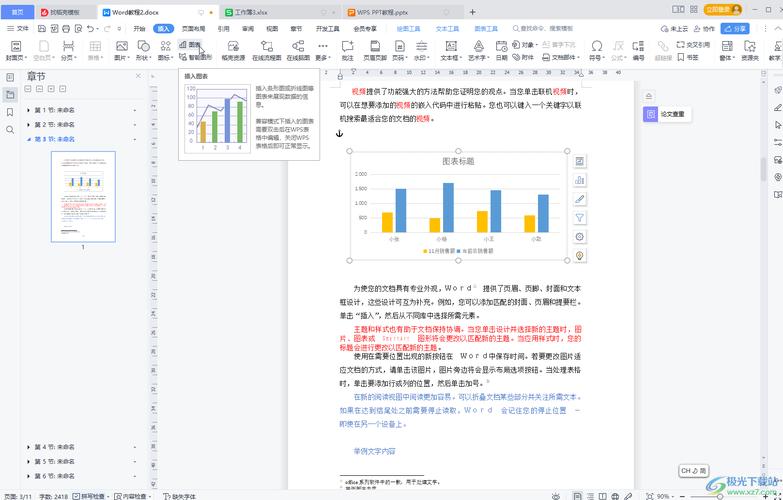Open the More (更多) dropdown in ribbon
783x500 pixels.
(x=323, y=51)
